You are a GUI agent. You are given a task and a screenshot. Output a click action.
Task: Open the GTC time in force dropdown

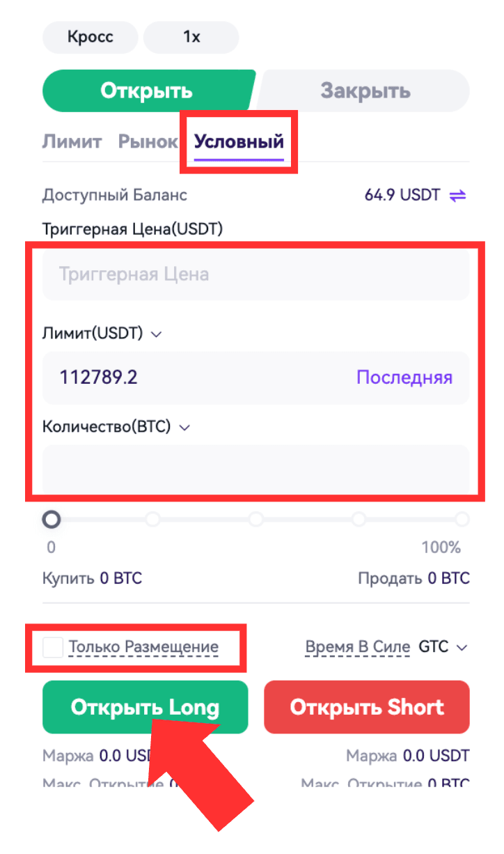click(x=443, y=647)
